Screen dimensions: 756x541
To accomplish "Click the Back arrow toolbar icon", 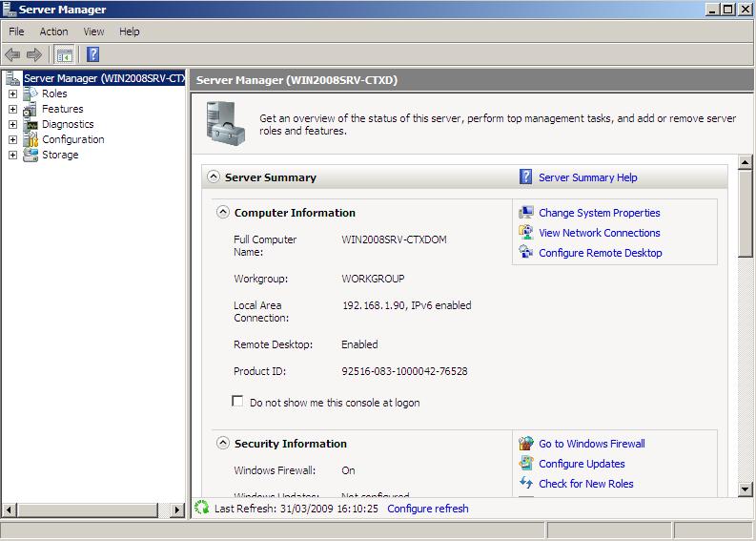I will (12, 54).
